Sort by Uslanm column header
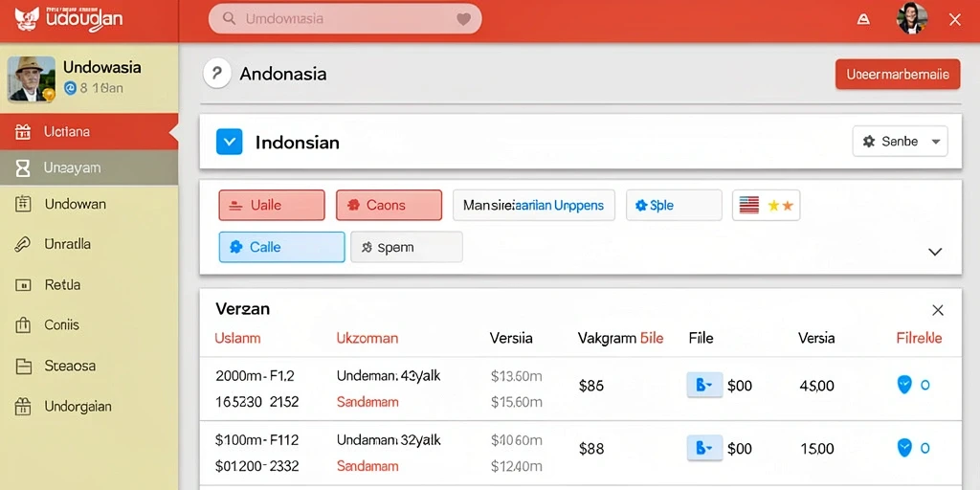 237,339
